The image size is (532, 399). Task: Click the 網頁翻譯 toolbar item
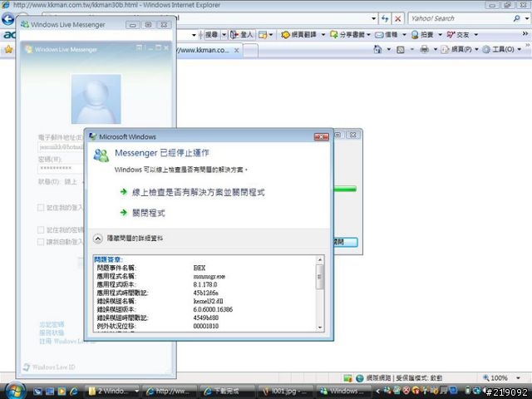[299, 35]
